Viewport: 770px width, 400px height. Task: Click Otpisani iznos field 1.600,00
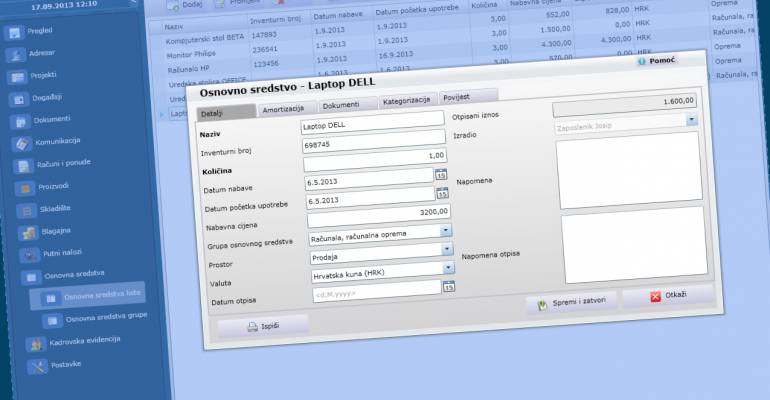click(x=624, y=106)
